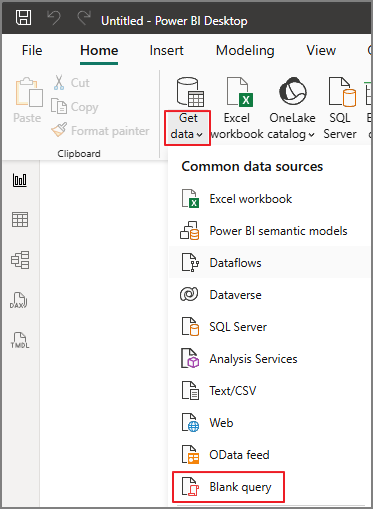Switch to the Modeling tab
The image size is (373, 509).
[245, 51]
